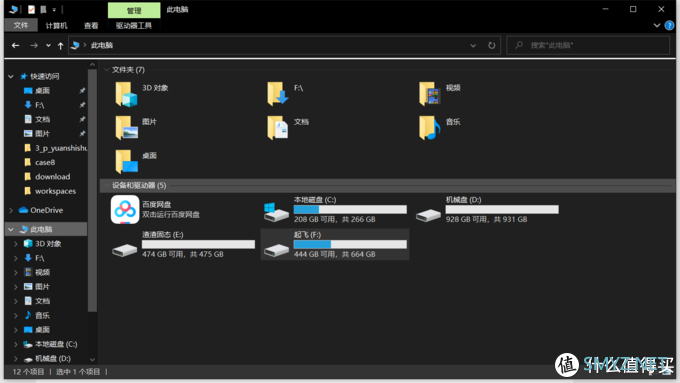Click the navigation pane scrollbar
This screenshot has width=680, height=383.
pyautogui.click(x=92, y=191)
